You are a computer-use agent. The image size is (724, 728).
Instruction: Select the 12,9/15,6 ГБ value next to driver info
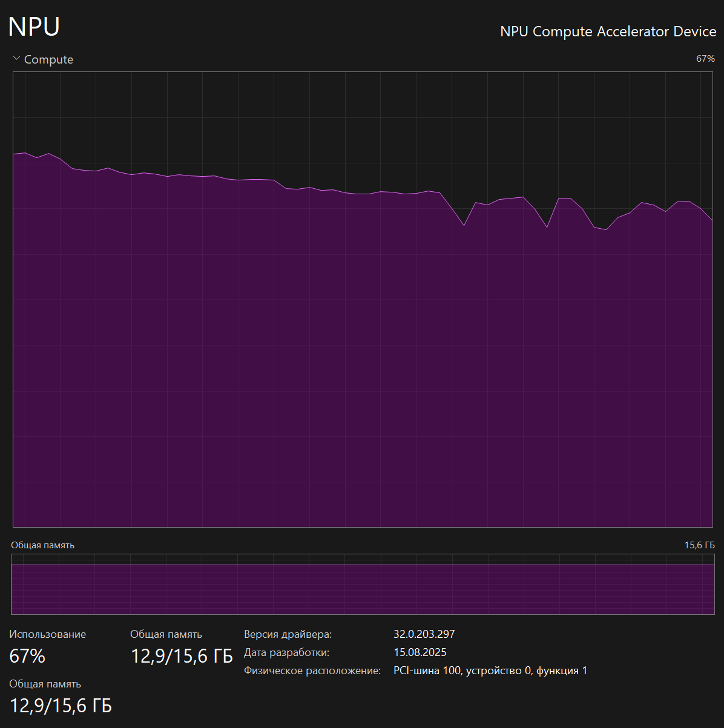pos(182,656)
